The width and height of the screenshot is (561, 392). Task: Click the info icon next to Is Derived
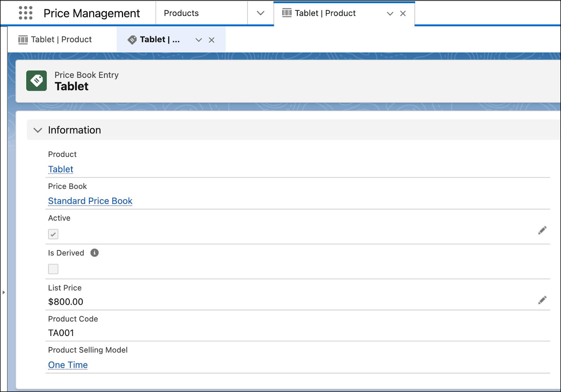click(94, 253)
